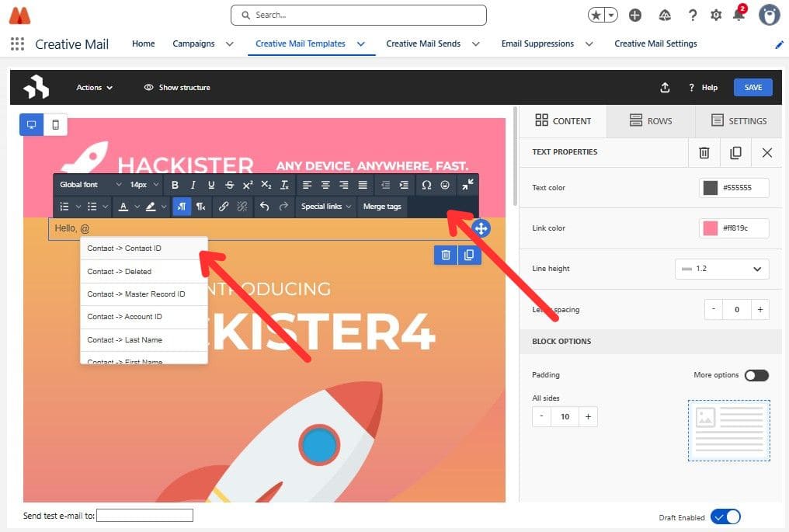Viewport: 789px width, 532px height.
Task: Expand Creative Mail Templates dropdown arrow
Action: [x=361, y=43]
